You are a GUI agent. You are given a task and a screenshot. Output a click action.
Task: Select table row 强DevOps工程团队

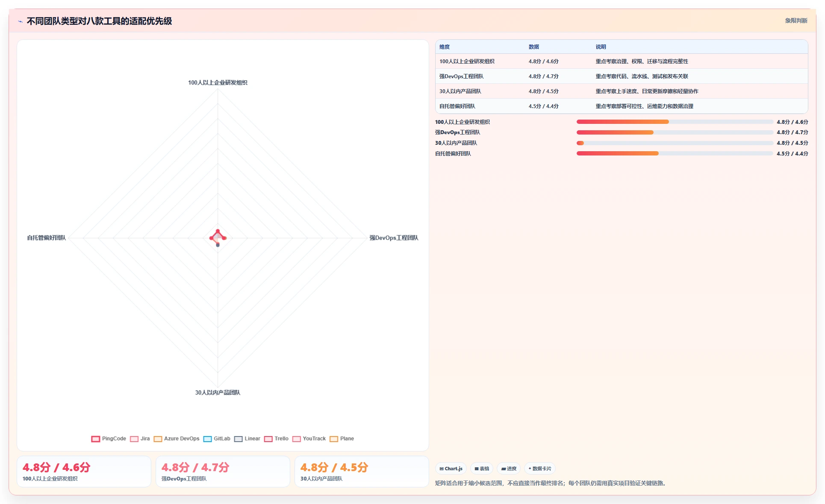622,76
